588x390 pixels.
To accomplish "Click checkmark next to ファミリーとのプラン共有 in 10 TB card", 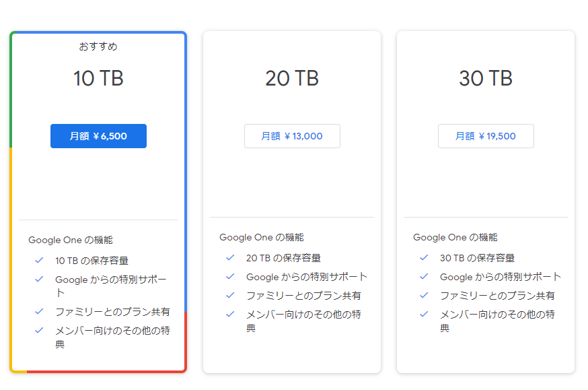I will (x=39, y=311).
